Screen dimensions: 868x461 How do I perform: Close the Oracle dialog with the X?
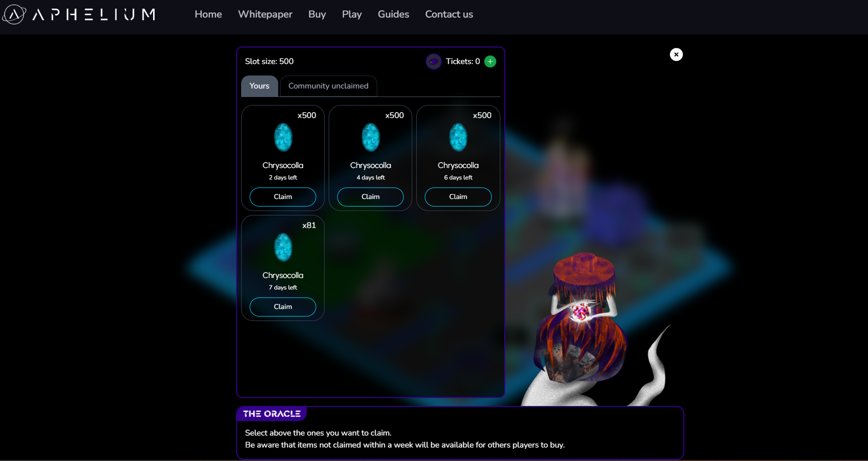pyautogui.click(x=676, y=54)
